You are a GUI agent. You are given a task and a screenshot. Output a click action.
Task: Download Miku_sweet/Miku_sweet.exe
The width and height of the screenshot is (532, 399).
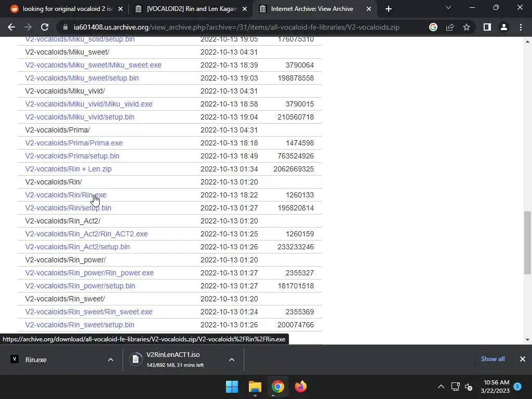pos(93,65)
